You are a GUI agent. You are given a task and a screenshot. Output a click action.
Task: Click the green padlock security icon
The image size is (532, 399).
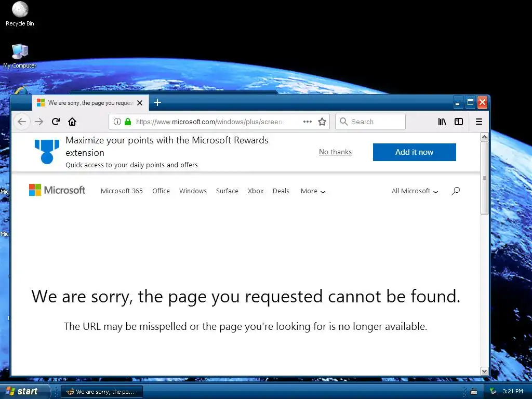point(128,122)
